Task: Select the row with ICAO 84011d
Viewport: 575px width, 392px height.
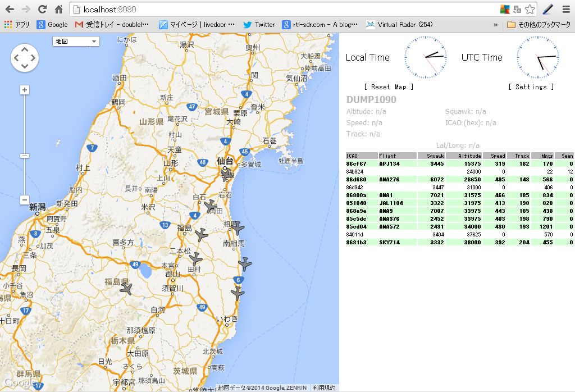Action: tap(460, 235)
